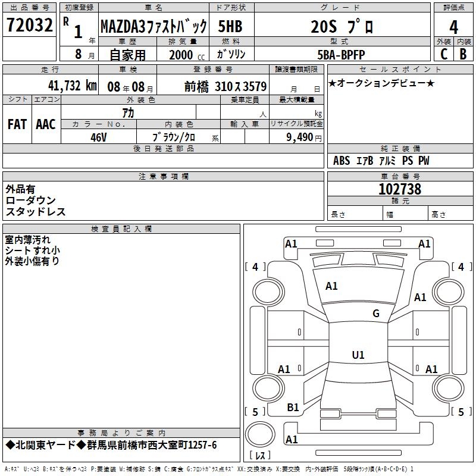The height and width of the screenshot is (476, 476).
Task: Click lot number 72032
Action: pyautogui.click(x=29, y=25)
